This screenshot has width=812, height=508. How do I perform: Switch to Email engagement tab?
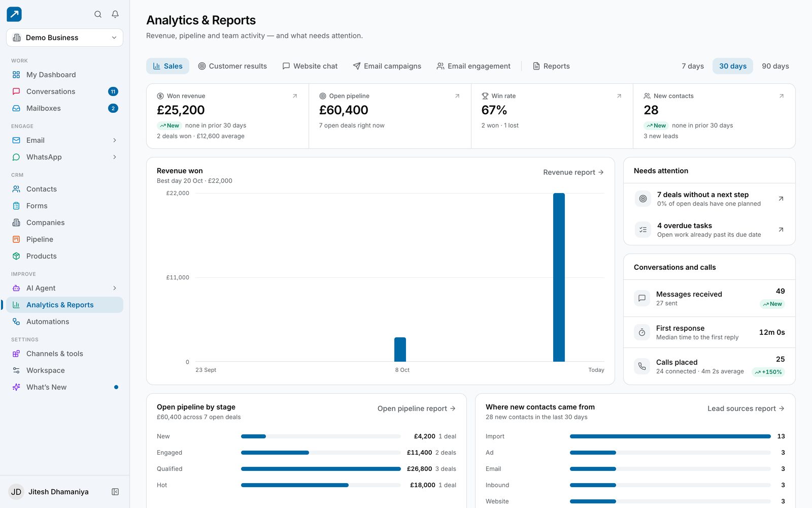coord(473,66)
